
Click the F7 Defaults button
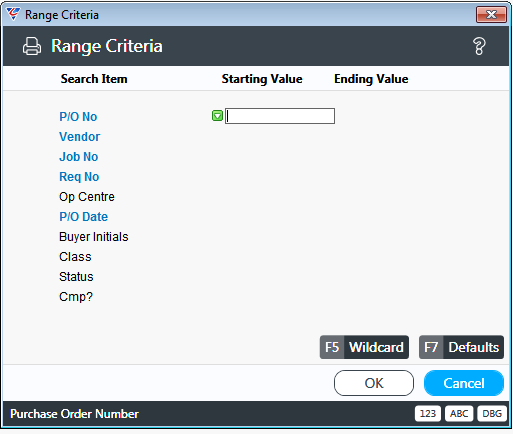click(461, 347)
